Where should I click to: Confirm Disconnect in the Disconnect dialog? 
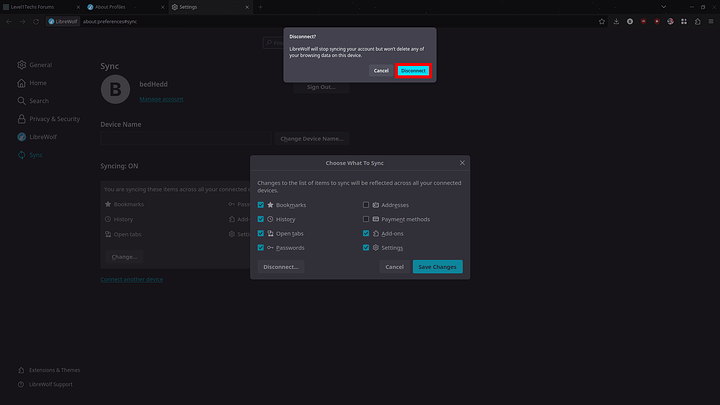click(x=413, y=71)
